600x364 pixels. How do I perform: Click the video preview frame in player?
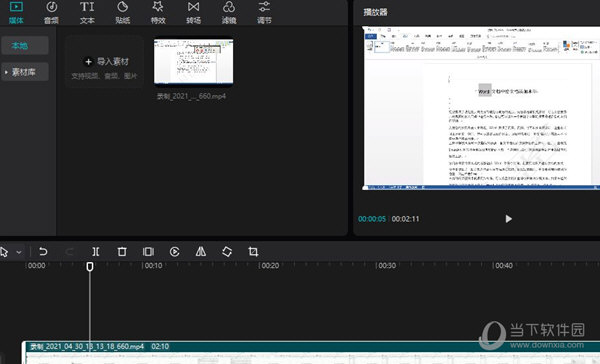tap(481, 108)
